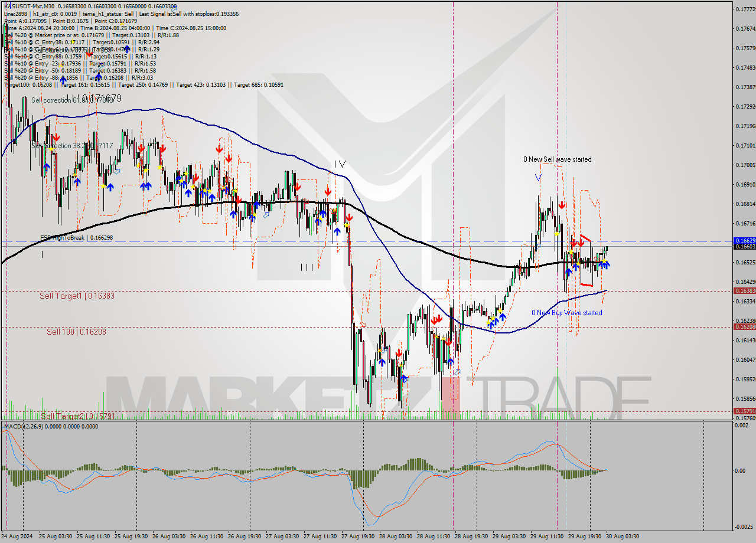The height and width of the screenshot is (543, 756).
Task: Click the 27 Aug 19:30 time label
Action: coord(357,537)
